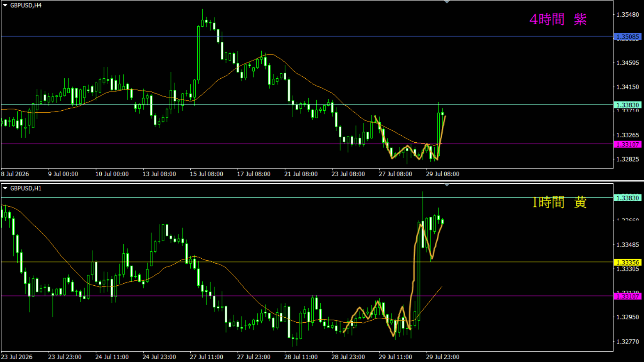The height and width of the screenshot is (362, 644).
Task: Click the 1.35480 price scale value
Action: pyautogui.click(x=628, y=15)
